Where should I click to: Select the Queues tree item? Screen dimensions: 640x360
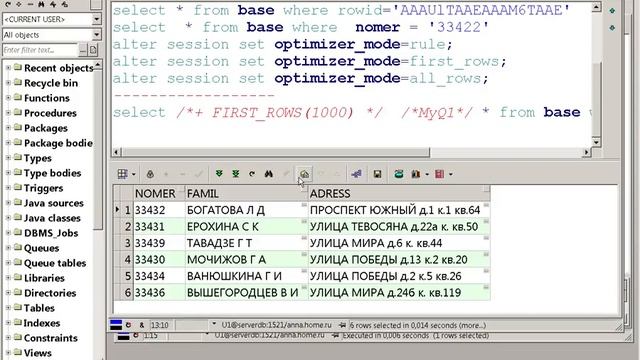(41, 248)
